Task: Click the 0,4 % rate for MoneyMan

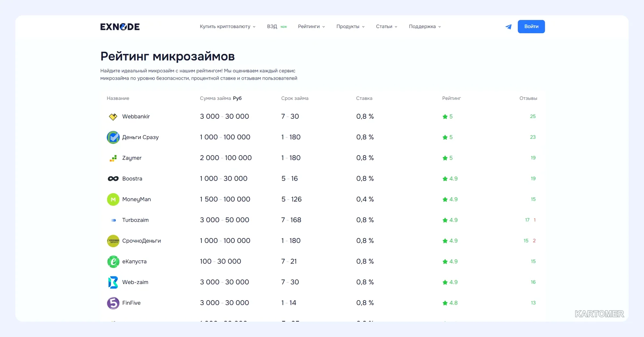Action: click(x=365, y=199)
